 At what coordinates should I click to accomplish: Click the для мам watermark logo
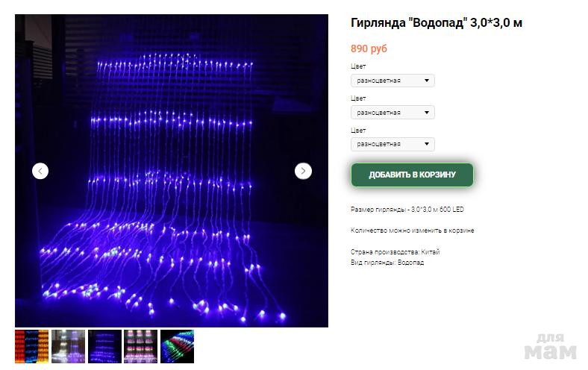tap(550, 346)
